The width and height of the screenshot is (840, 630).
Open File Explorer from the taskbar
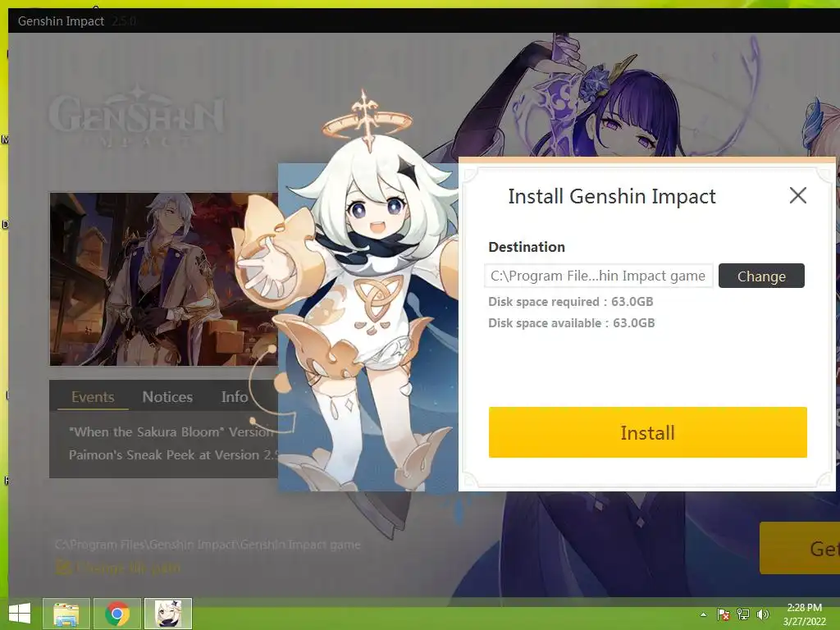coord(66,614)
